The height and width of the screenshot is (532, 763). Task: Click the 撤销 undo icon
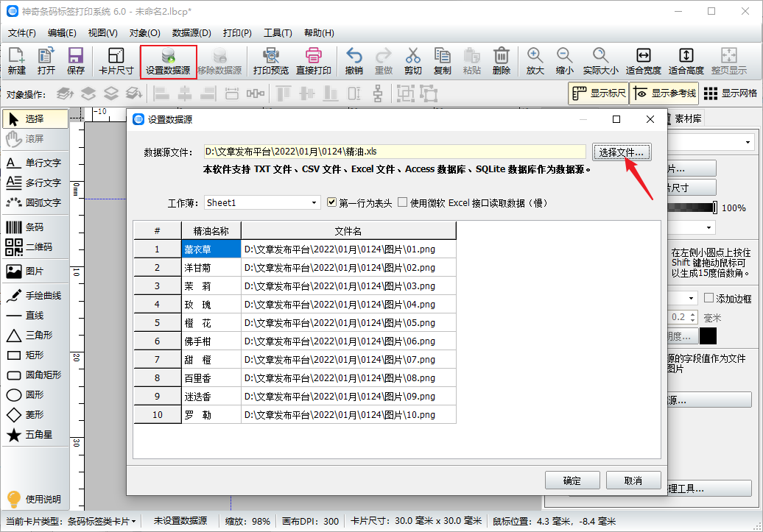354,61
